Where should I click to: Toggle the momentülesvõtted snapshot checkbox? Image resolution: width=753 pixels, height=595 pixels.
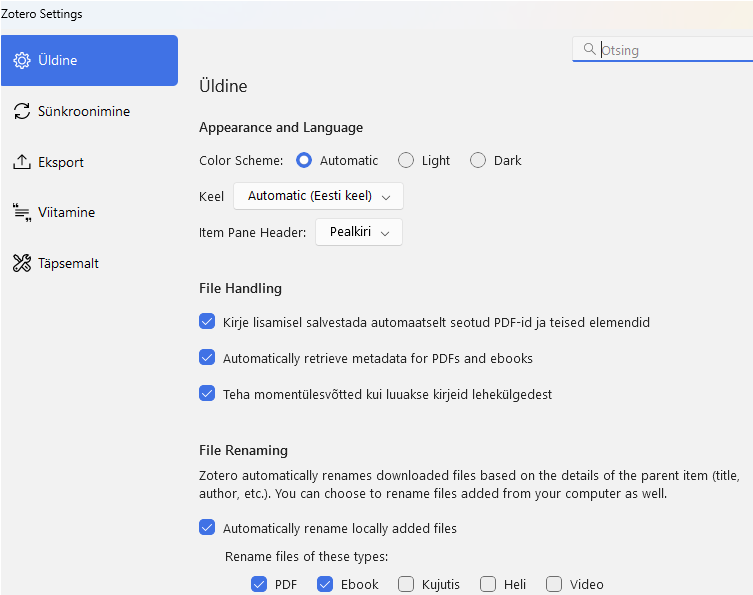click(x=207, y=393)
